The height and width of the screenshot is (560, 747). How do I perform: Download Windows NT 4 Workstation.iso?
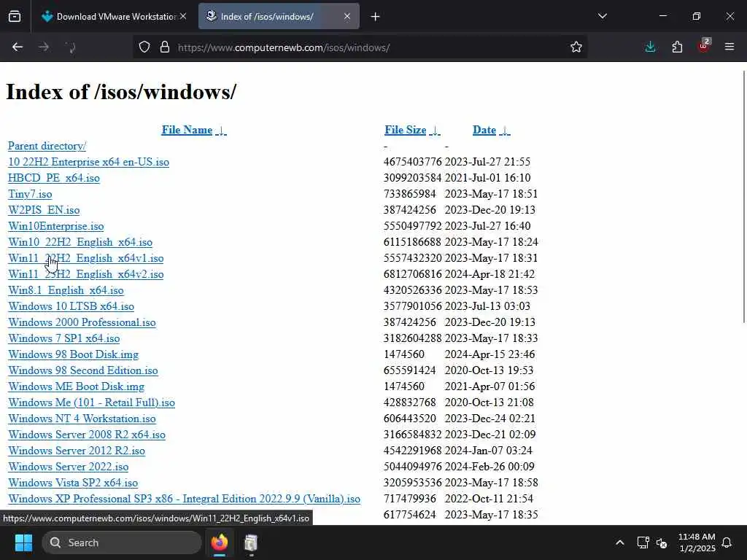pos(82,419)
